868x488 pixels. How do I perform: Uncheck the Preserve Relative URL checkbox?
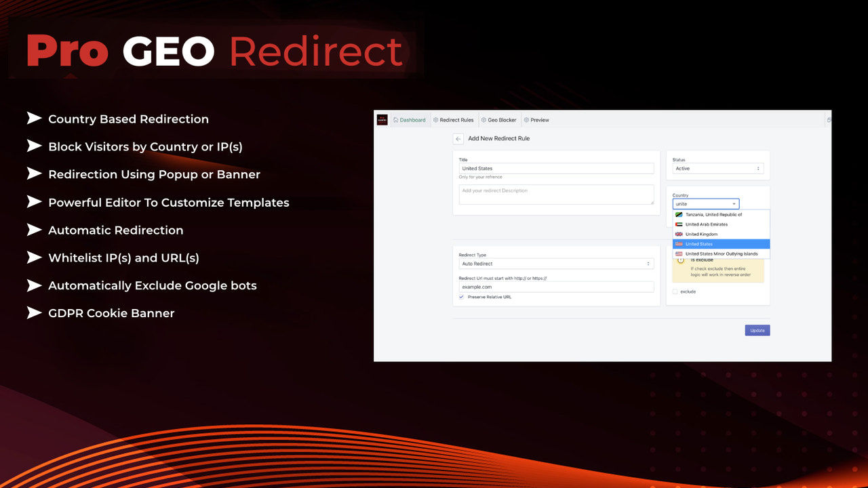(461, 297)
